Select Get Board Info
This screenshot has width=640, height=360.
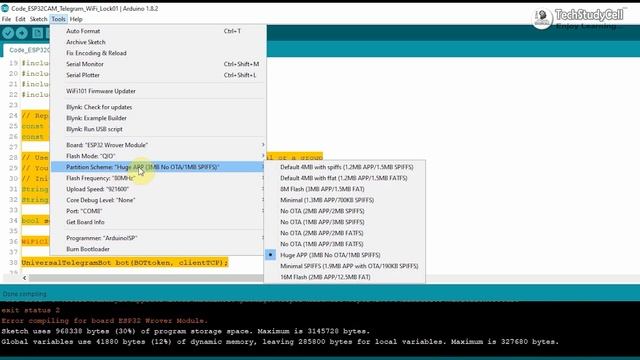(158, 222)
